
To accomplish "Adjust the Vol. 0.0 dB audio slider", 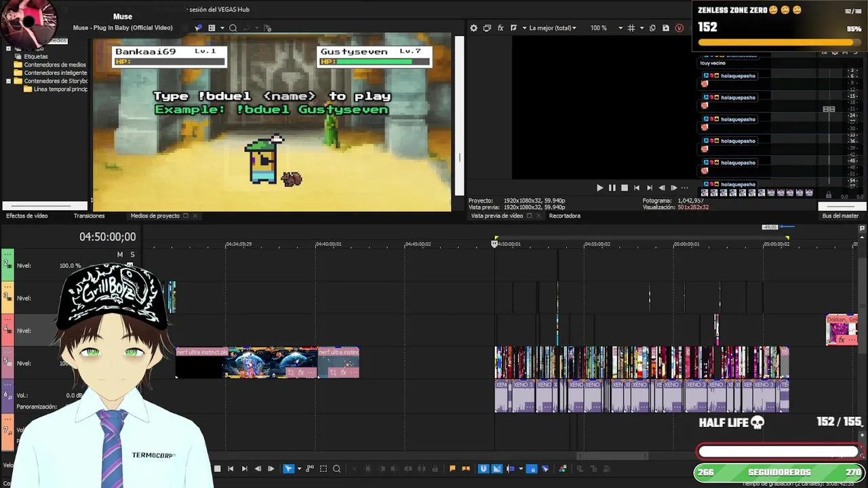I will [x=75, y=395].
